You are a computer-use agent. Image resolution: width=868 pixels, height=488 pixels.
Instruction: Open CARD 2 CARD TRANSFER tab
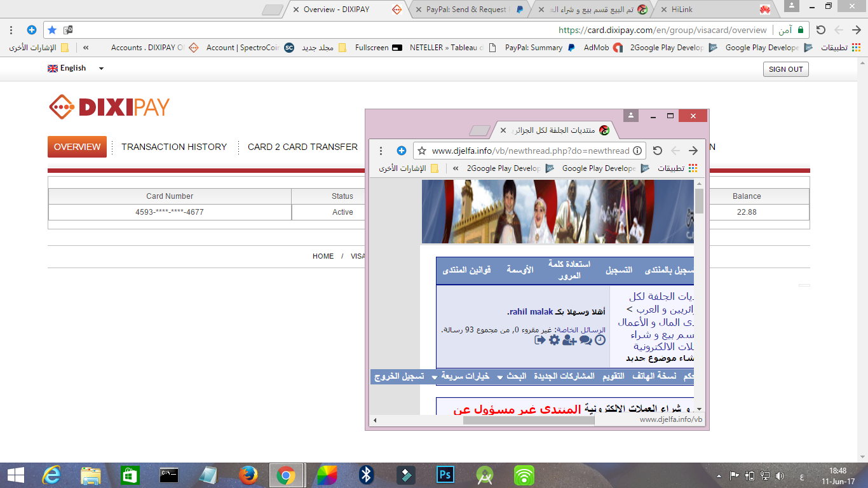point(302,147)
